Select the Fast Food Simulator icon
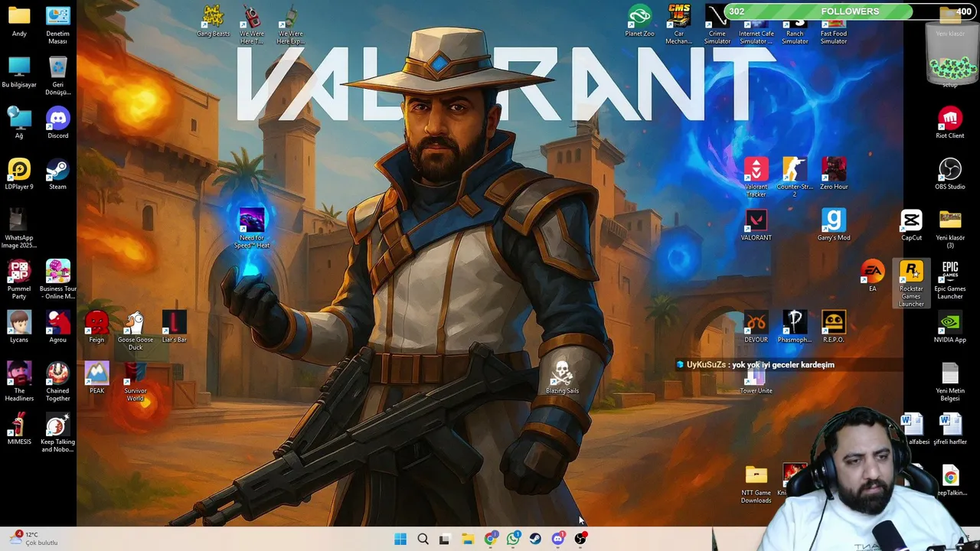The width and height of the screenshot is (980, 551). tap(834, 25)
